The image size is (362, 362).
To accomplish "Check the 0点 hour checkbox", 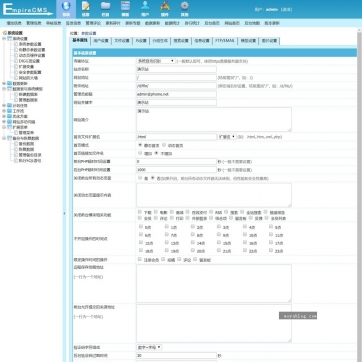I will click(x=140, y=227).
